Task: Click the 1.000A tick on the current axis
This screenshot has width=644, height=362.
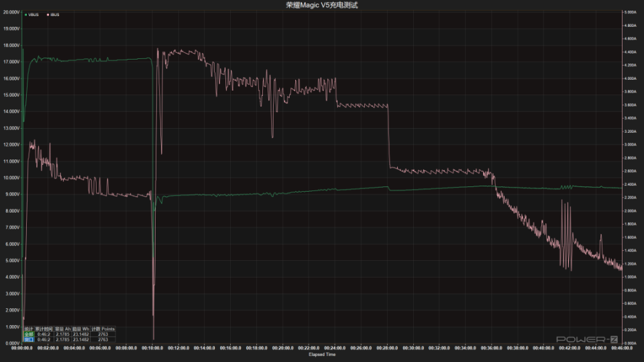Action: point(630,277)
